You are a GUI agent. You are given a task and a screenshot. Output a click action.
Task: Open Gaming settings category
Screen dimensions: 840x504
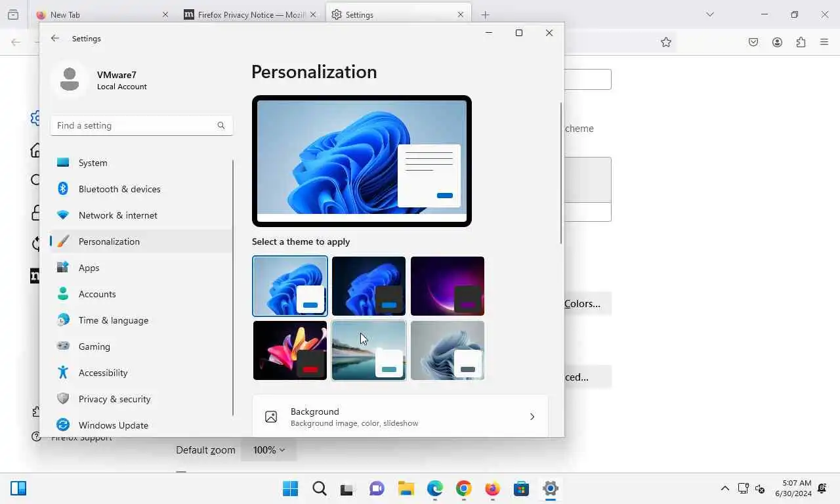click(141, 346)
